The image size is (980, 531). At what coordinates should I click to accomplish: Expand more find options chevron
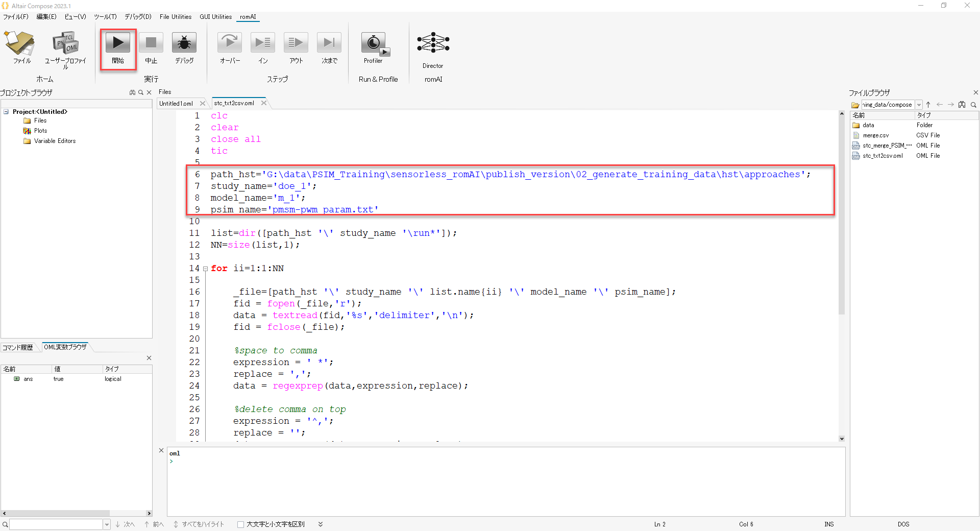[321, 524]
